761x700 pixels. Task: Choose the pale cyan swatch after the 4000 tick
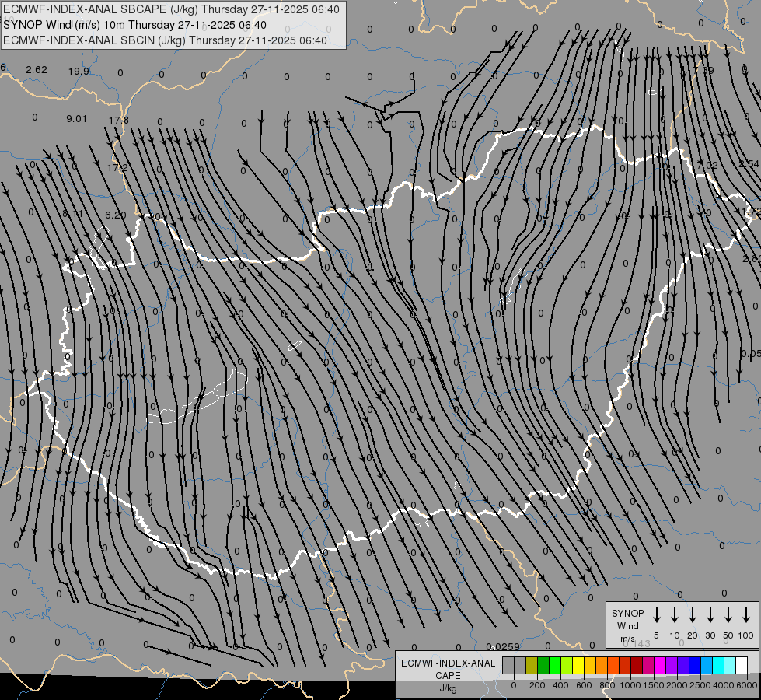pos(729,665)
